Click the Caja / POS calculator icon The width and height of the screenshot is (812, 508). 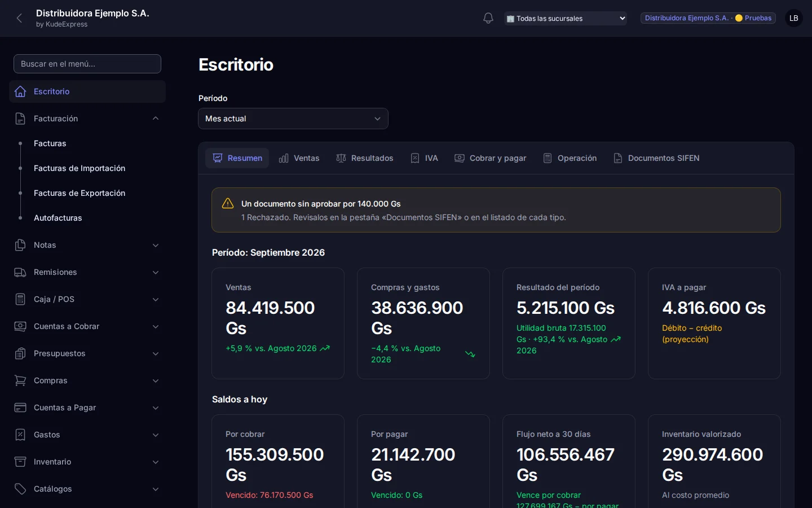point(20,299)
